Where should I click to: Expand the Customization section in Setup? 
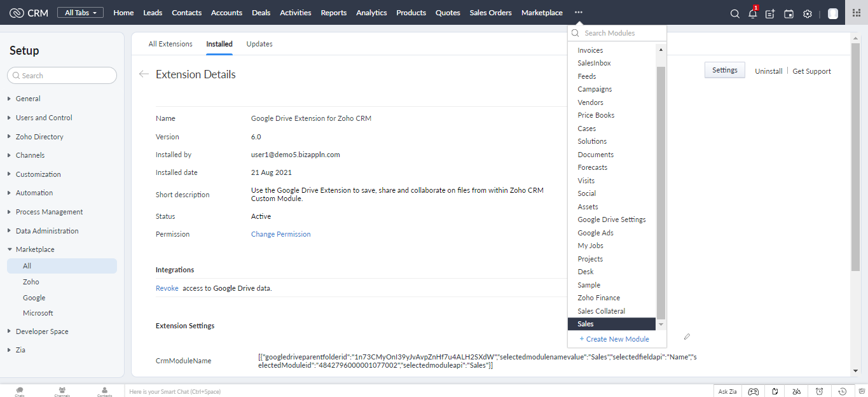[x=38, y=174]
